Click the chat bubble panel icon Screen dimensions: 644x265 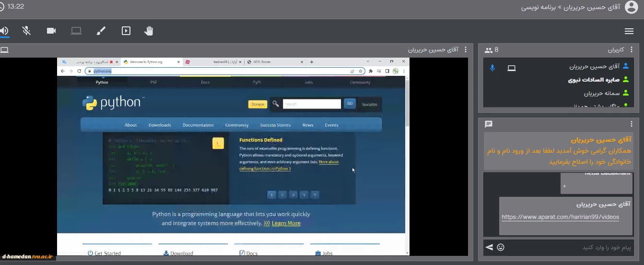pyautogui.click(x=489, y=124)
